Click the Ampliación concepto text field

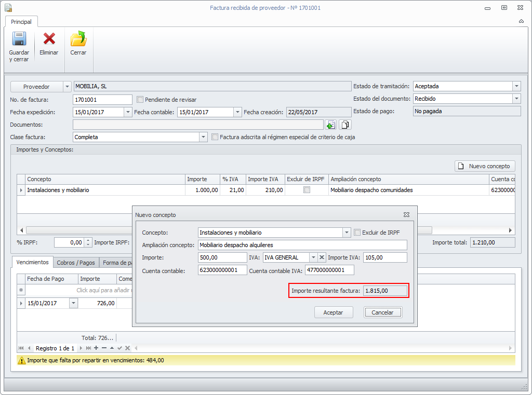click(x=302, y=245)
